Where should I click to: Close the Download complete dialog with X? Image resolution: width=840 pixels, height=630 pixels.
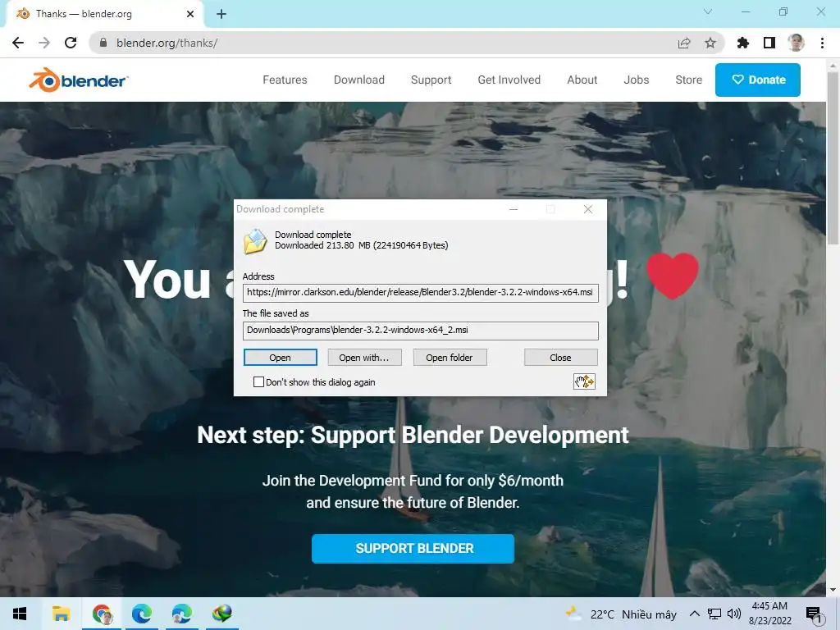[587, 209]
